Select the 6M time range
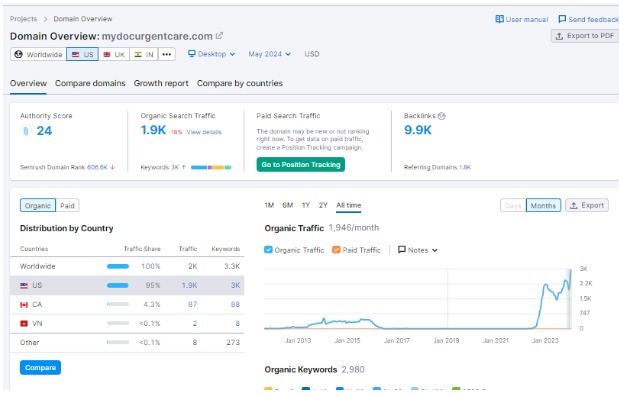Image resolution: width=619 pixels, height=394 pixels. point(287,205)
